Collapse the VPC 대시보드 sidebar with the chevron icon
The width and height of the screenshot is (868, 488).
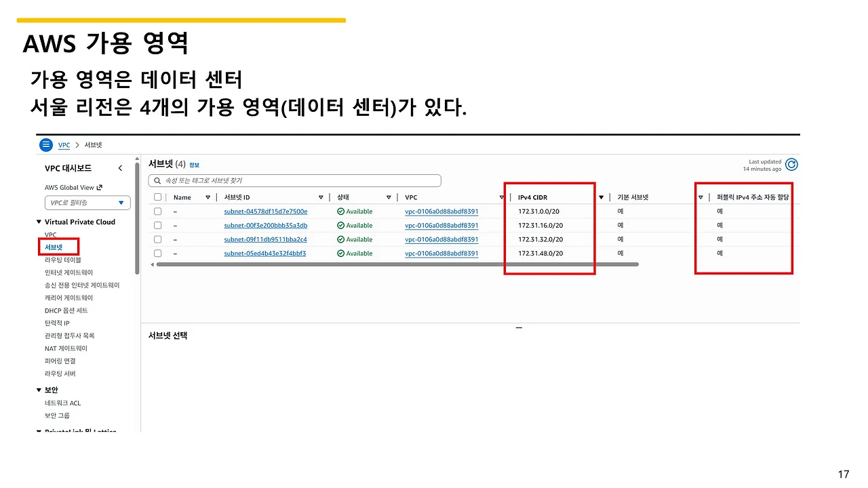click(x=120, y=167)
